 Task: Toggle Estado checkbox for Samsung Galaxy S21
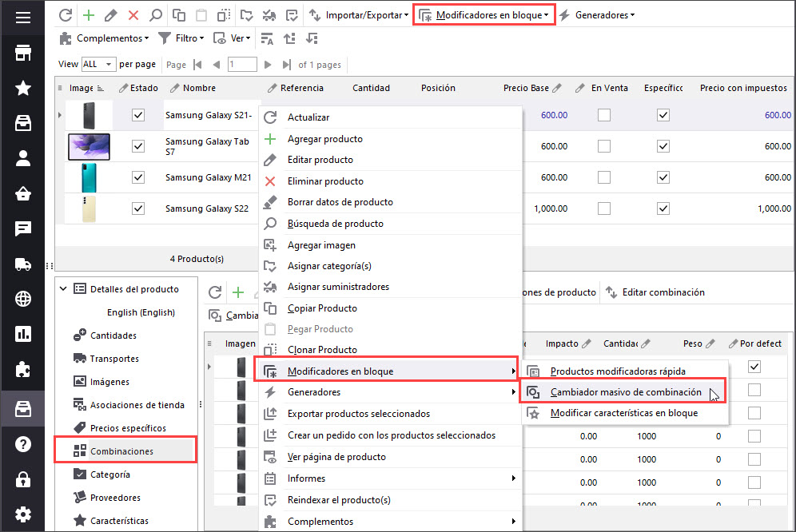(138, 115)
